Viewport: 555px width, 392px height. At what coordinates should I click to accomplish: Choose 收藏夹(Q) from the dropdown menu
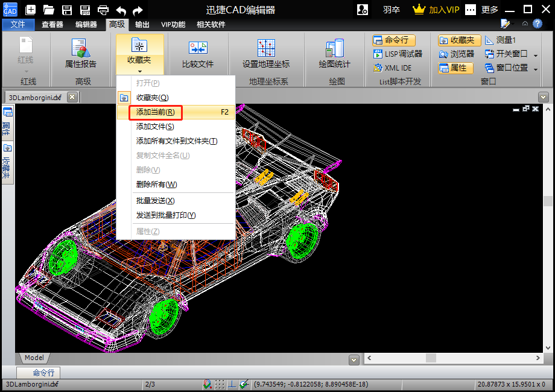click(176, 97)
